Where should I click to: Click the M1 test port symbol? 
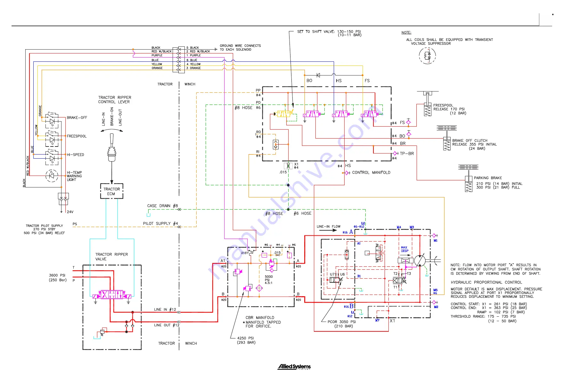(435, 236)
